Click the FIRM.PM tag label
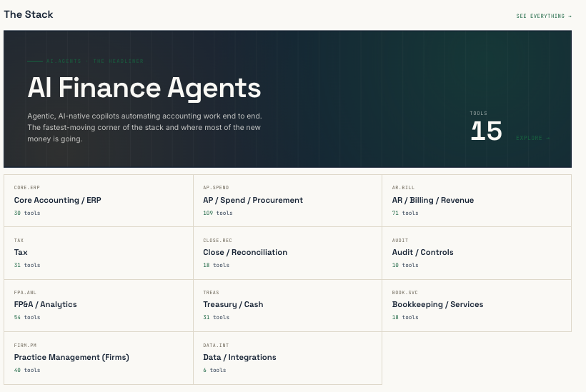The image size is (586, 392). 25,346
